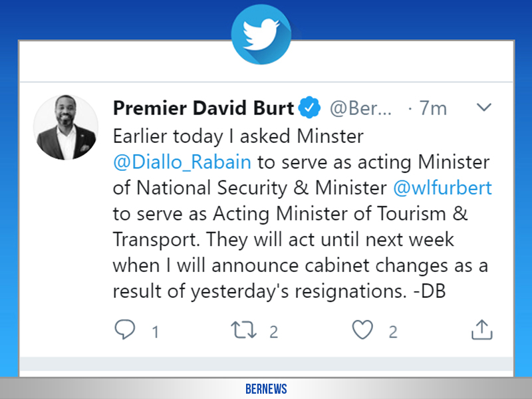This screenshot has height=399, width=532.
Task: Click the reply count of 1
Action: (155, 331)
